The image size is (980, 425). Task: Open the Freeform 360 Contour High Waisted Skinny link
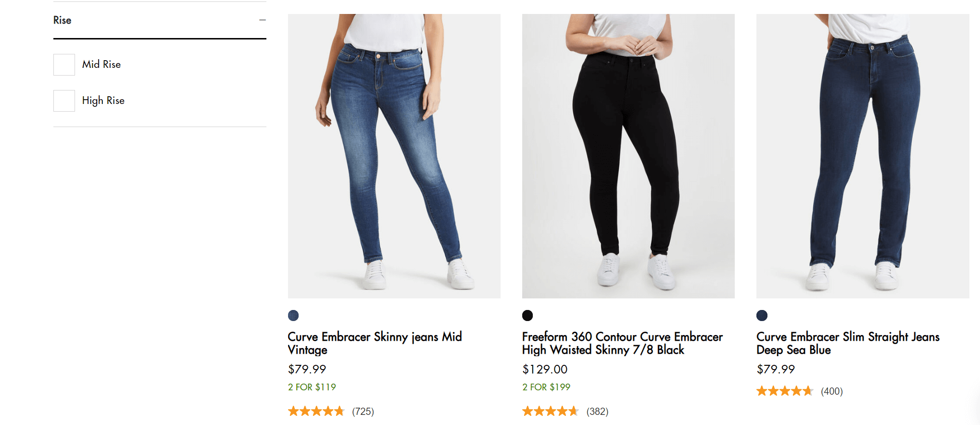pos(622,343)
